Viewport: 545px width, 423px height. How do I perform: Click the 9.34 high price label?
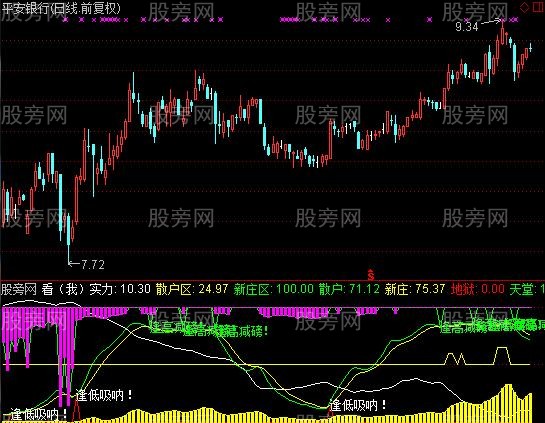(467, 27)
